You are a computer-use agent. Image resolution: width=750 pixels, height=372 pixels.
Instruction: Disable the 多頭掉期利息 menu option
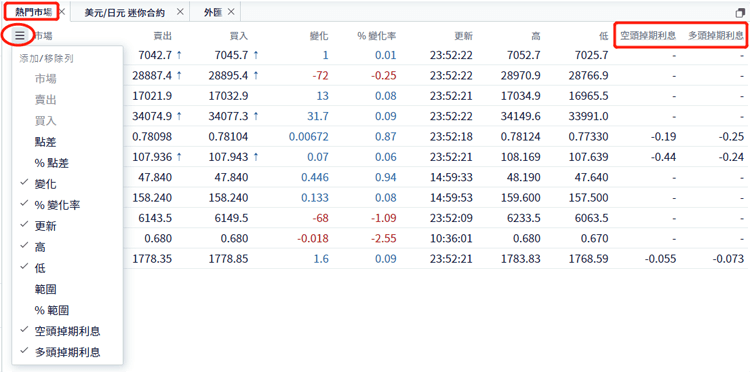tap(67, 352)
